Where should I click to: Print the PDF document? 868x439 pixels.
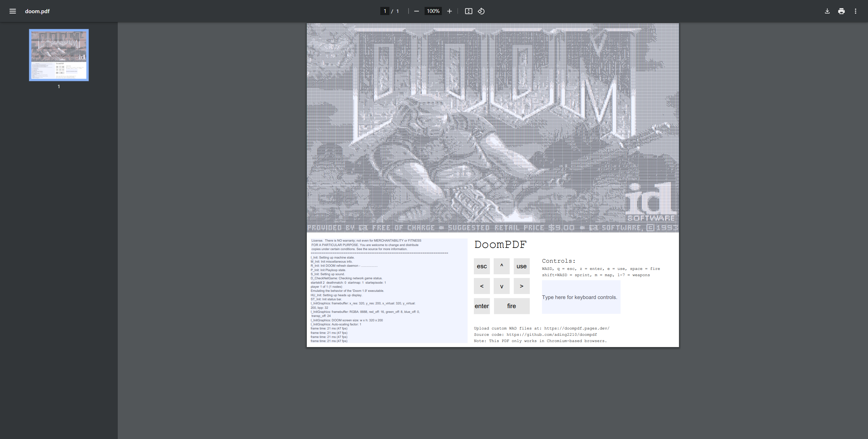(841, 11)
